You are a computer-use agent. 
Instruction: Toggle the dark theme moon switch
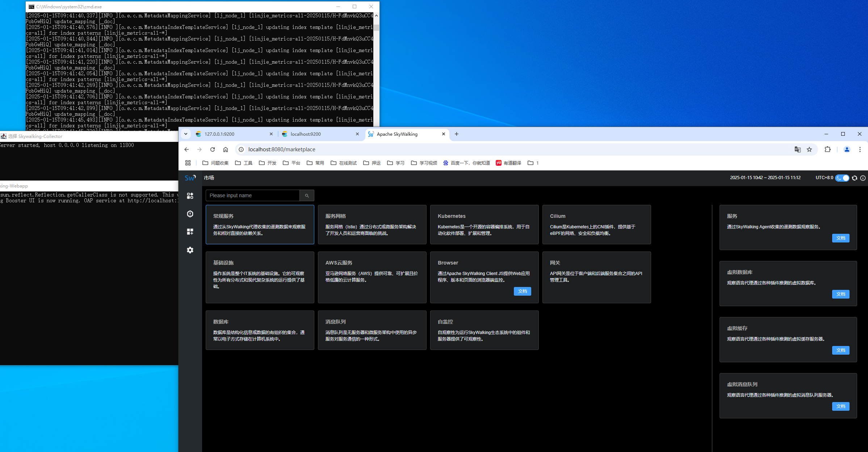[x=842, y=178]
